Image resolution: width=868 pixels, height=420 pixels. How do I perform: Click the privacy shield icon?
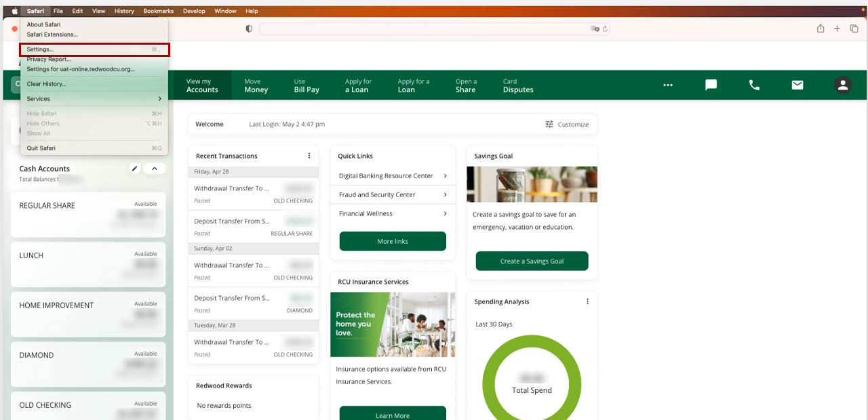click(249, 28)
